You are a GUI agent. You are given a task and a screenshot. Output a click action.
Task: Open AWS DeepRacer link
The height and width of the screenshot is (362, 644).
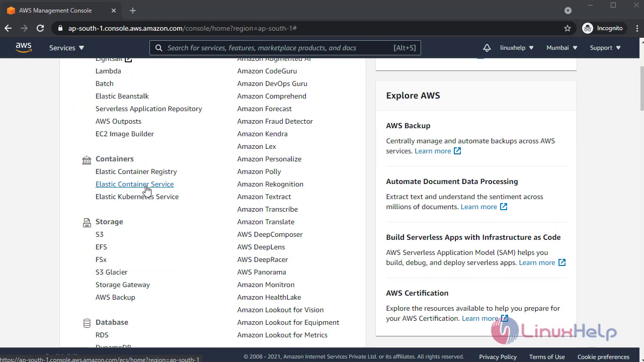pyautogui.click(x=263, y=259)
